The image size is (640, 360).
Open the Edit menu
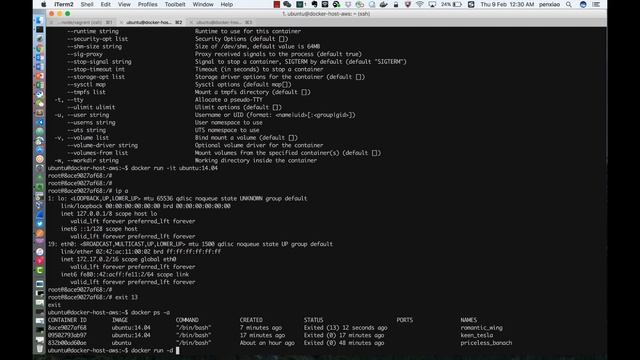106,4
